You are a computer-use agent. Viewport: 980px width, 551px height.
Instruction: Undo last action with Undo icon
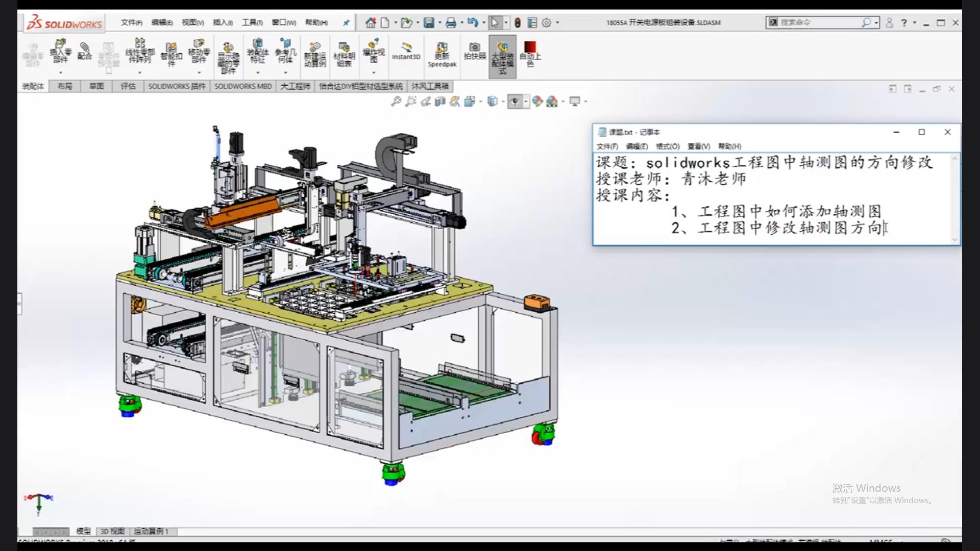coord(473,22)
